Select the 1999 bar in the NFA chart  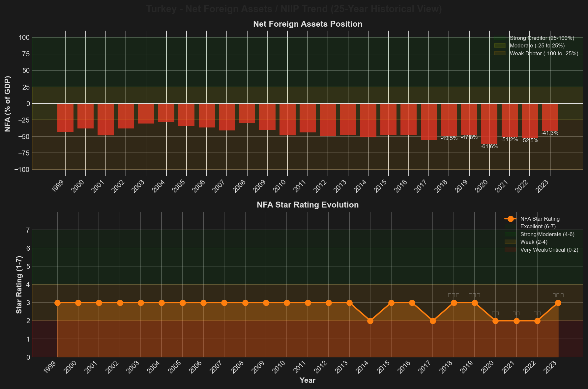pos(65,118)
